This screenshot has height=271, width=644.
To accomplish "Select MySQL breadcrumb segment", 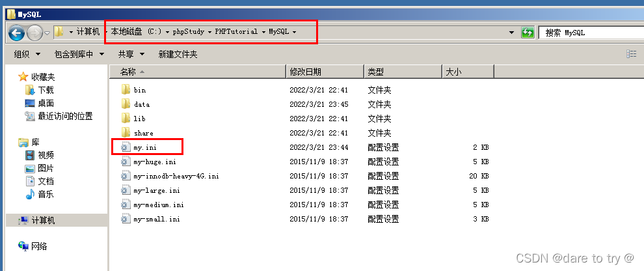I will tap(279, 32).
